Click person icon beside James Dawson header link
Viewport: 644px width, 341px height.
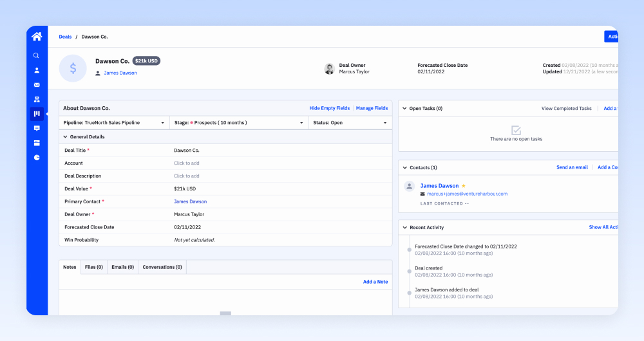98,73
